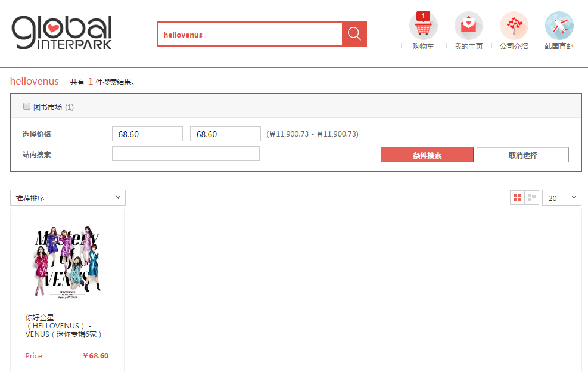The width and height of the screenshot is (588, 372).
Task: Click the ₩11,900.73 price range text
Action: [312, 134]
